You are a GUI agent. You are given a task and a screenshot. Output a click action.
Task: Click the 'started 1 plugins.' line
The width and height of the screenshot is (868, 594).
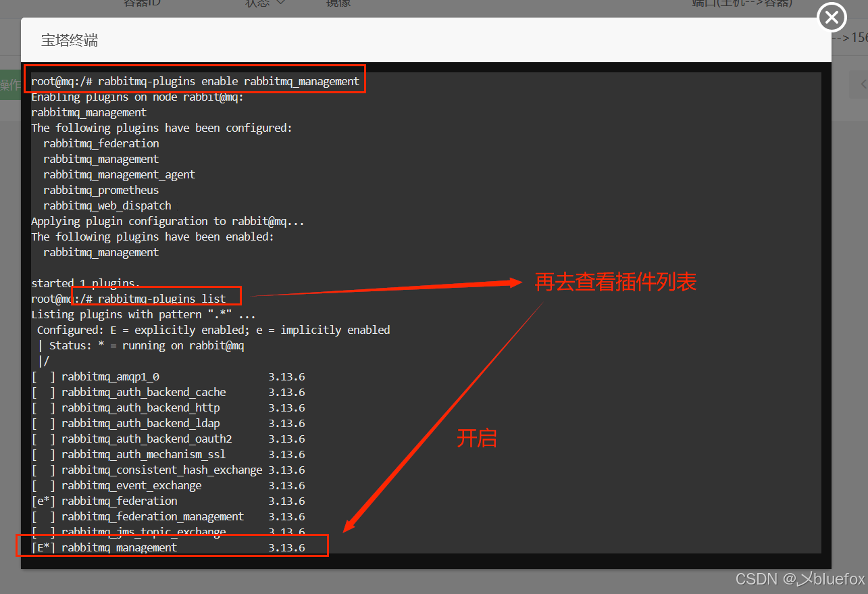[85, 284]
